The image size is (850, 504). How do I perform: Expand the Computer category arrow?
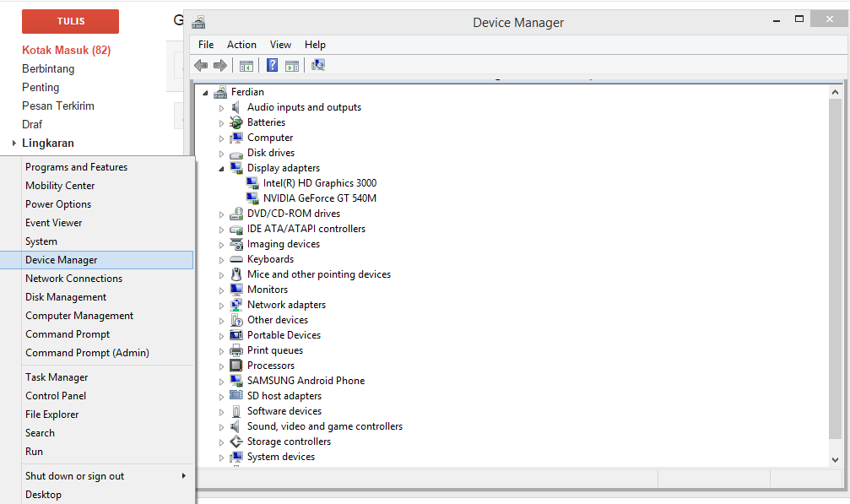click(221, 138)
